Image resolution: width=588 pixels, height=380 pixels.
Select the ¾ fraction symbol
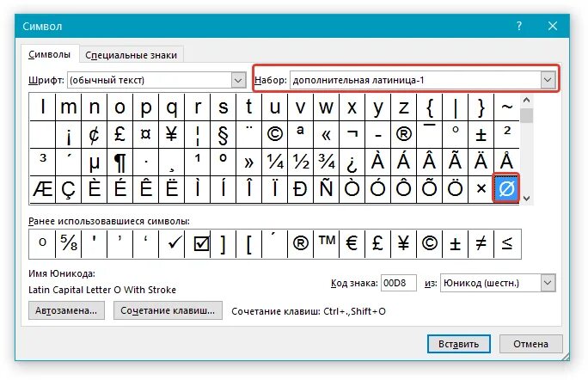tap(327, 162)
